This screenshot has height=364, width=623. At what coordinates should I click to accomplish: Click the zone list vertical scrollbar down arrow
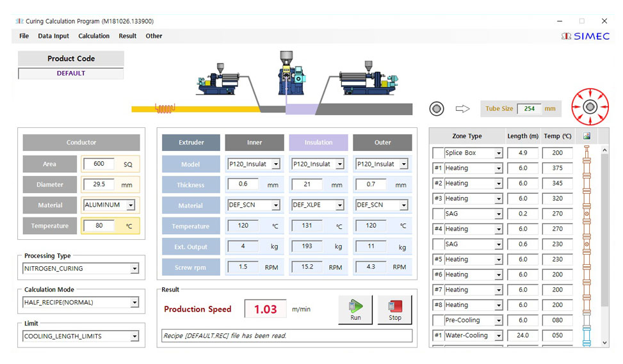tap(604, 343)
